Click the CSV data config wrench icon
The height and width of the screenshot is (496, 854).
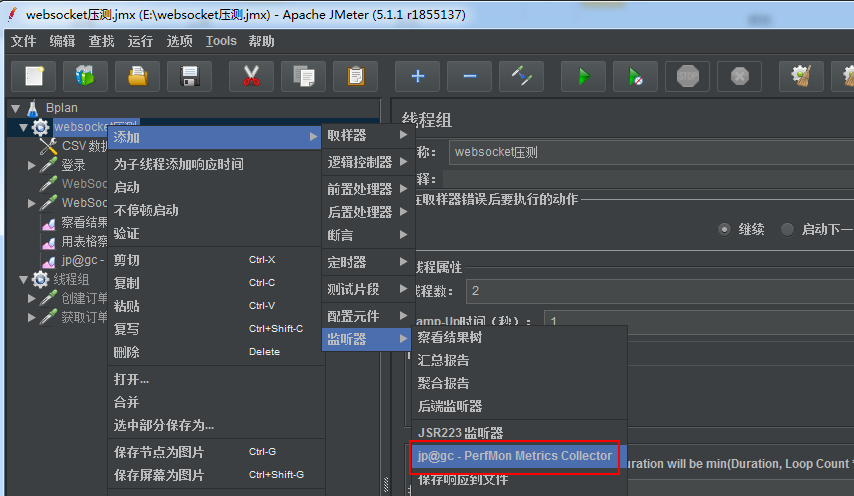pyautogui.click(x=48, y=146)
